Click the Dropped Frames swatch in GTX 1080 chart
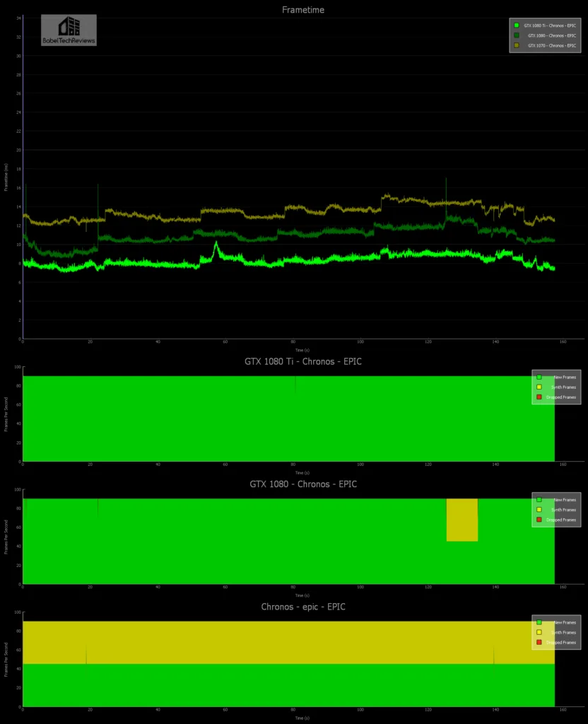 [539, 520]
